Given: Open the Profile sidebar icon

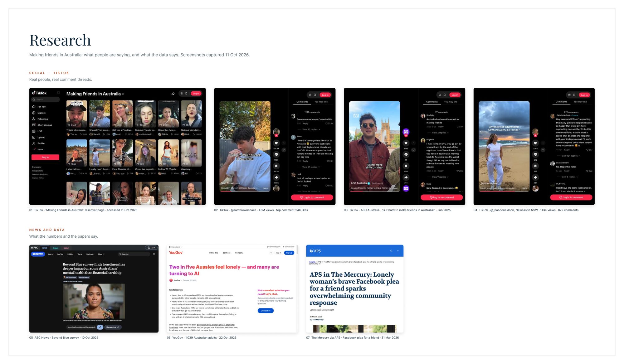Looking at the screenshot, I should pyautogui.click(x=34, y=143).
